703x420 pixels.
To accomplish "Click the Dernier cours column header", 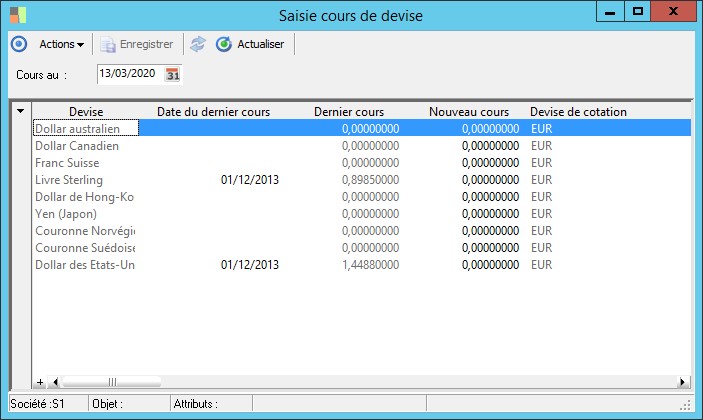I will tap(349, 112).
